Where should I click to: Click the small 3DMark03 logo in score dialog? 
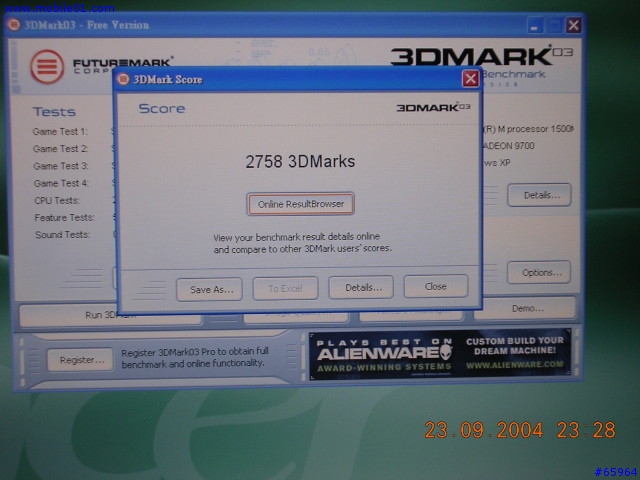click(433, 107)
